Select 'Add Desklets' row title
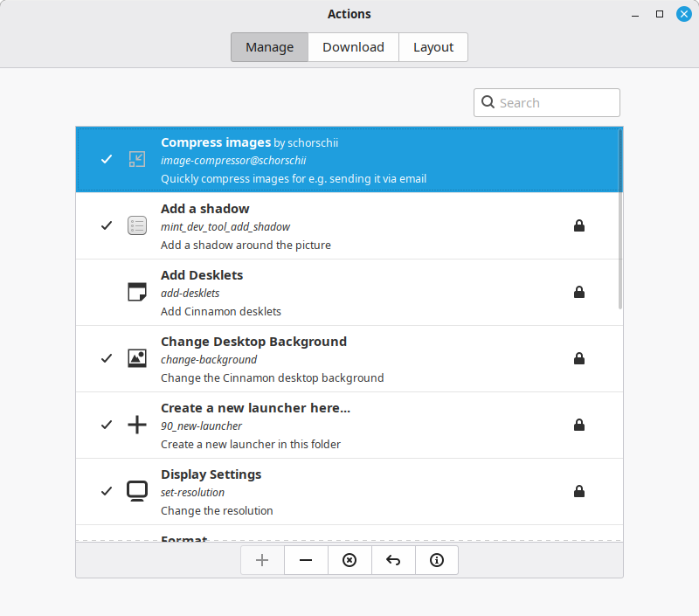This screenshot has width=699, height=616. tap(202, 275)
